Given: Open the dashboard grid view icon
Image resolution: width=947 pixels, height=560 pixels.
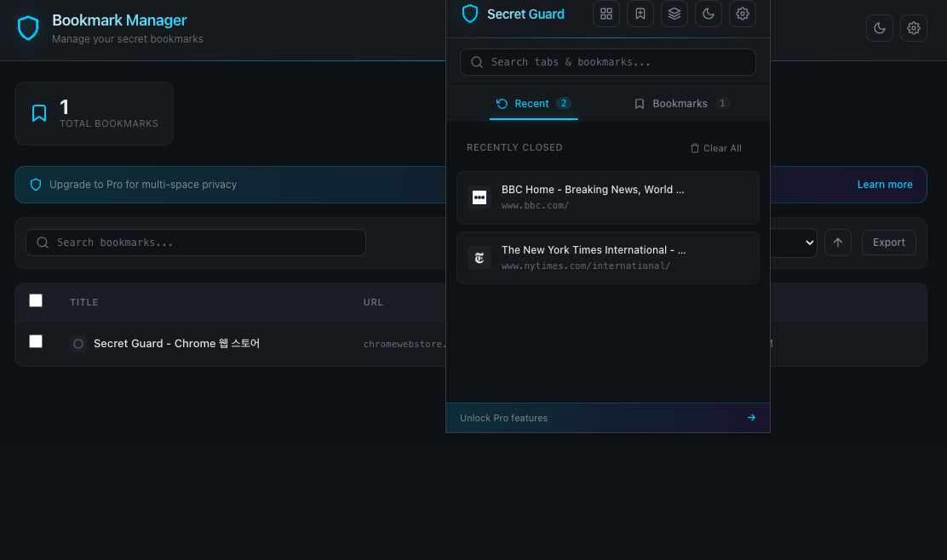Looking at the screenshot, I should click(x=606, y=14).
